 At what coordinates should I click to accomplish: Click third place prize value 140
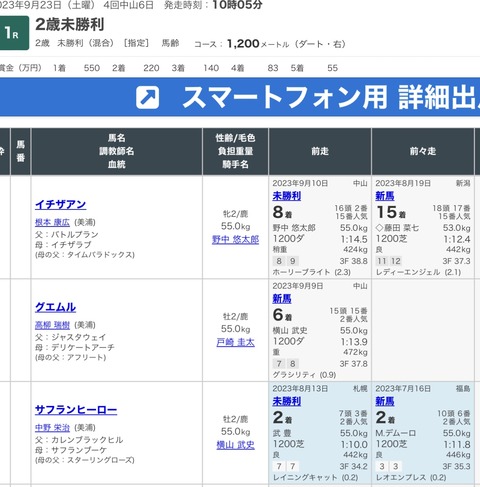(x=211, y=68)
